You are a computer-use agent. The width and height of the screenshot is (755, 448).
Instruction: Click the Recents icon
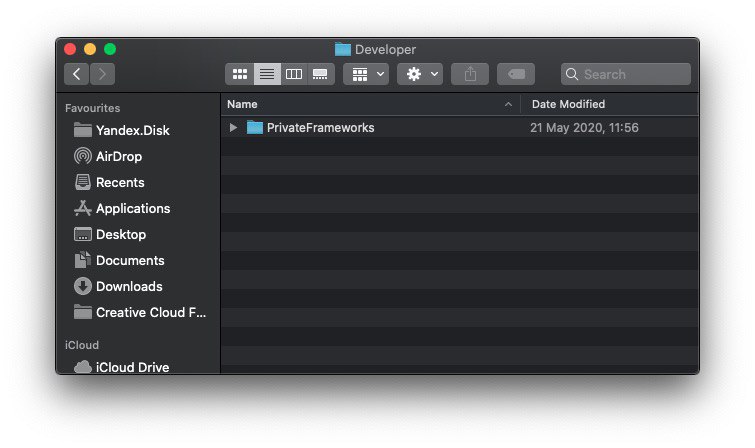click(83, 182)
